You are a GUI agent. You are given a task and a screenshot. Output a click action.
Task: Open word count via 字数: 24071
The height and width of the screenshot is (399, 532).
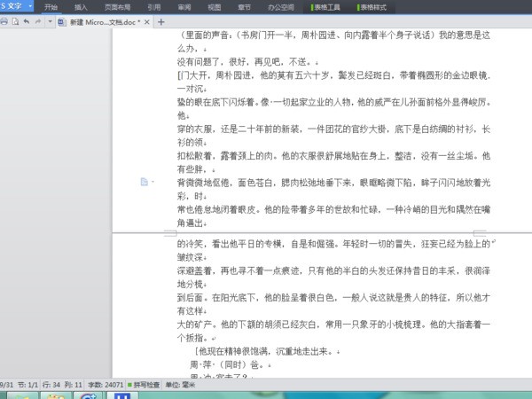pyautogui.click(x=106, y=385)
